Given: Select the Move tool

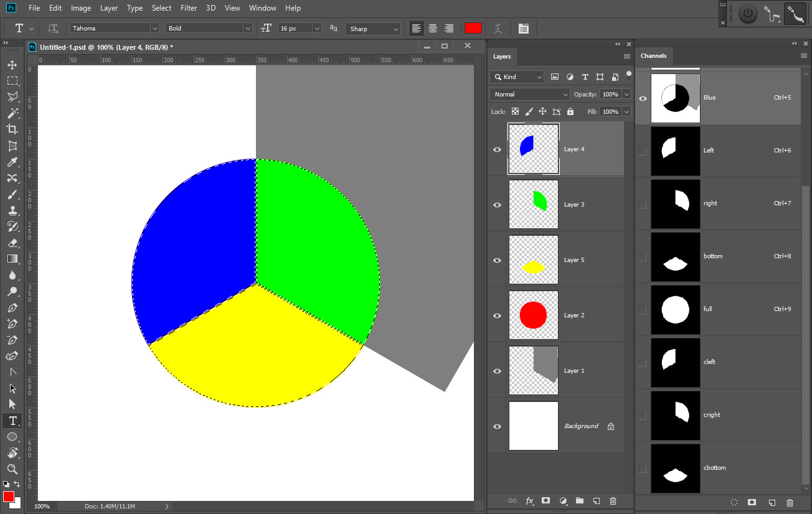Looking at the screenshot, I should click(12, 64).
